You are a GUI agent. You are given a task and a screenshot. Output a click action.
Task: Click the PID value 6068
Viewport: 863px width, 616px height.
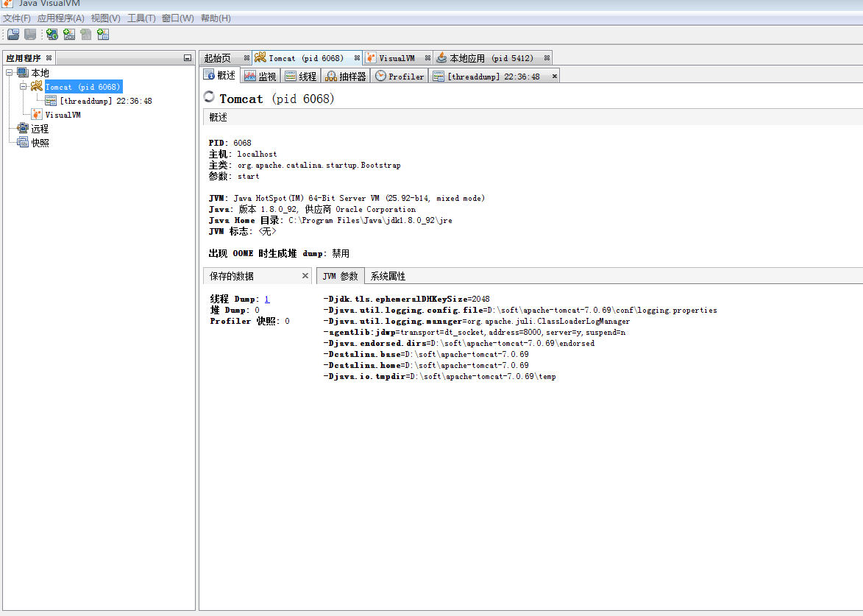(x=242, y=143)
